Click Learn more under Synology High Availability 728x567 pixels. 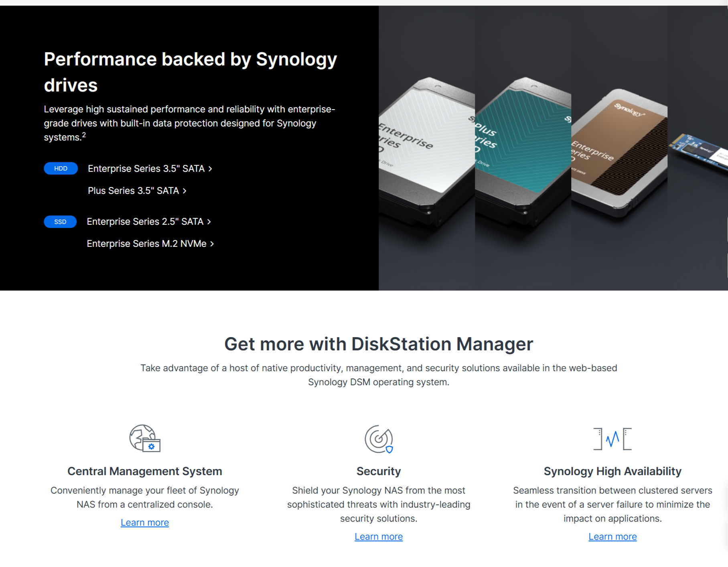[x=612, y=537]
